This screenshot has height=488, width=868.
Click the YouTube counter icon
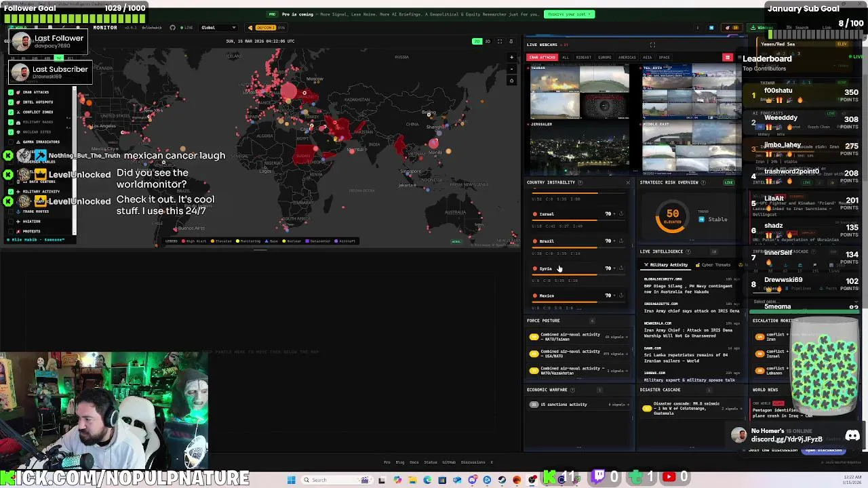click(669, 477)
